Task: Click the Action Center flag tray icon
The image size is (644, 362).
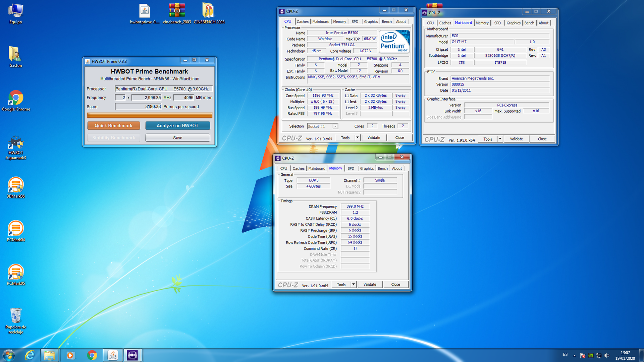Action: click(583, 356)
